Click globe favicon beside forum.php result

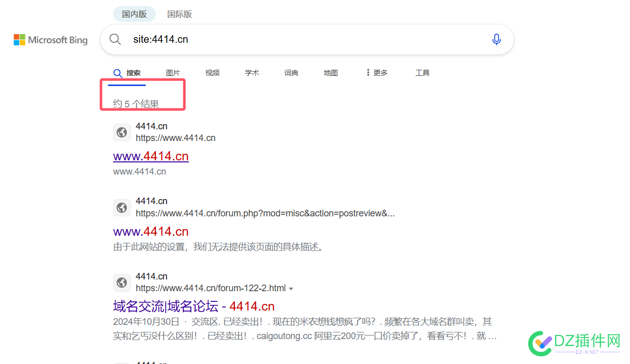(x=122, y=208)
